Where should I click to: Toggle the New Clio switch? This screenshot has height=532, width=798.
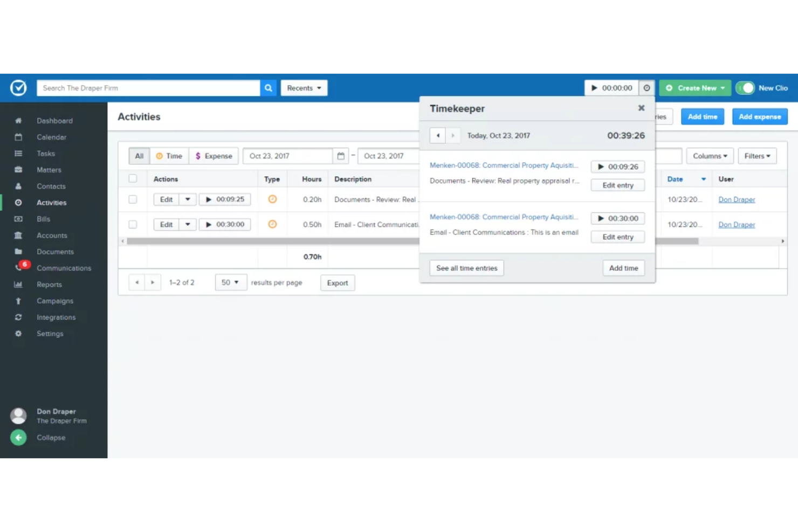(x=746, y=87)
